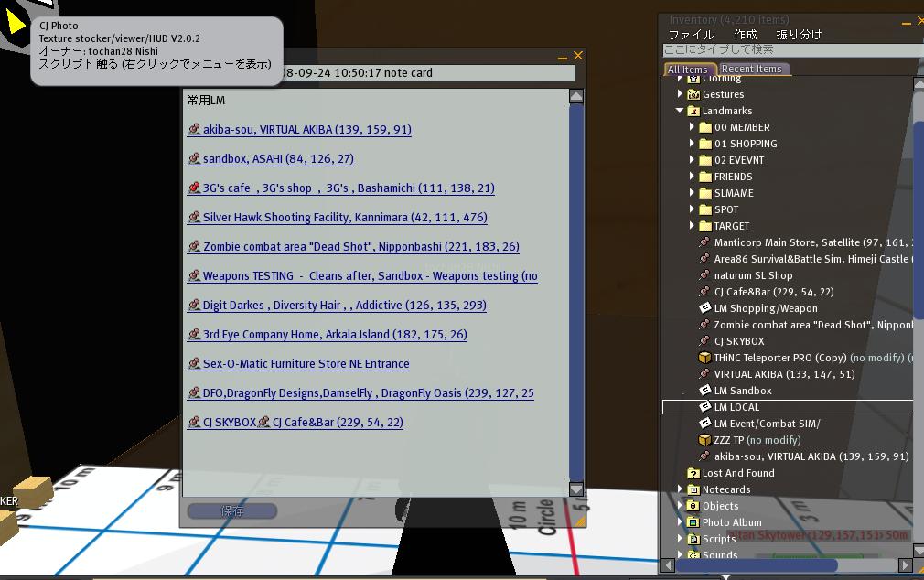Click the notecard description text field

(x=428, y=73)
